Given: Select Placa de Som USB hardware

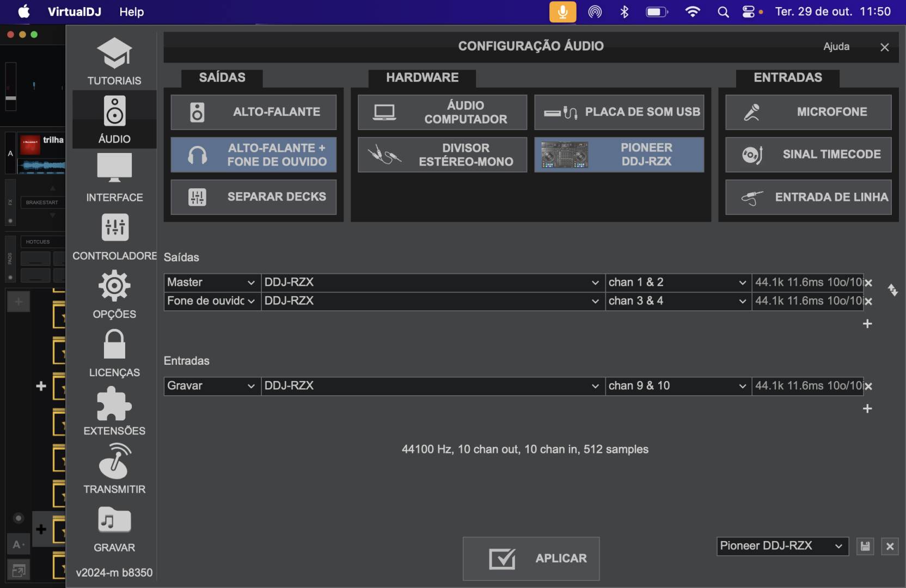Looking at the screenshot, I should coord(619,112).
